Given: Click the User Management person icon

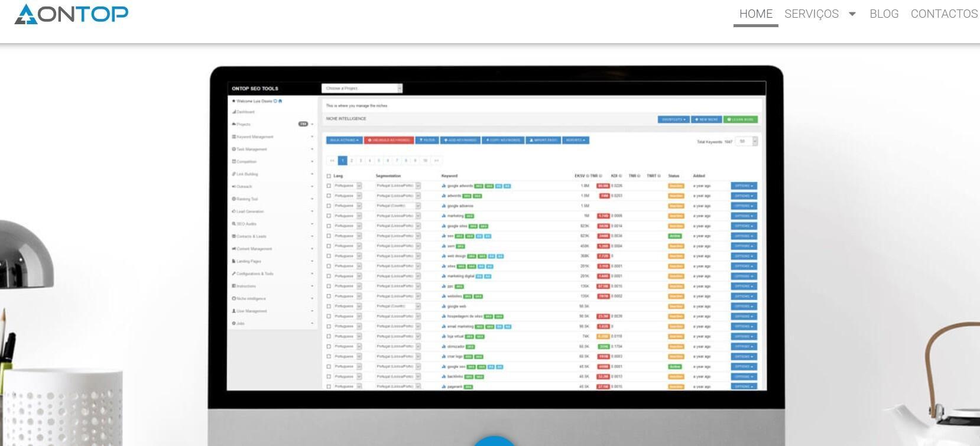Looking at the screenshot, I should point(234,311).
